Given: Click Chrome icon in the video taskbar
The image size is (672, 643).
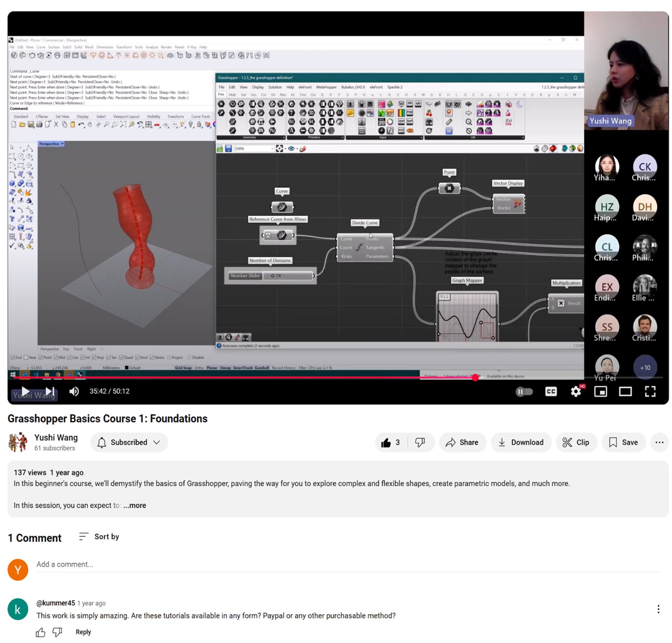Looking at the screenshot, I should tap(58, 374).
